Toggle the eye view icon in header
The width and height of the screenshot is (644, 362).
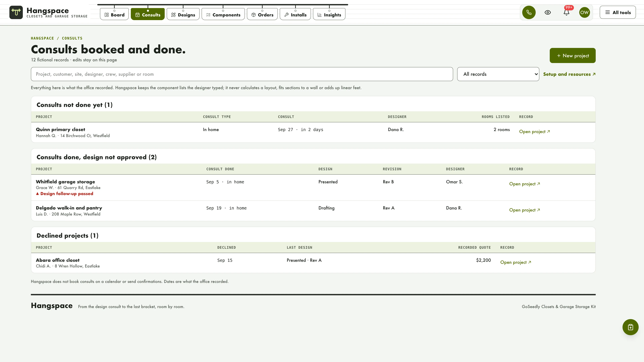(548, 12)
